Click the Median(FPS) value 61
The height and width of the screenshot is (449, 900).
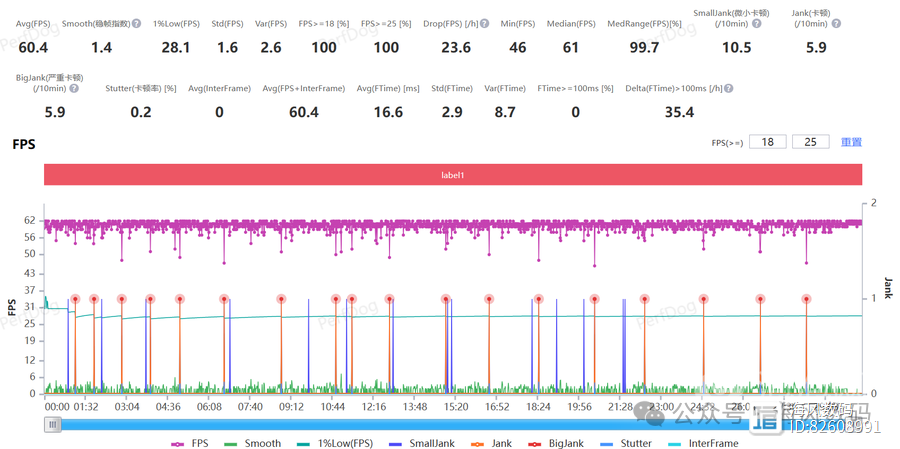click(571, 48)
